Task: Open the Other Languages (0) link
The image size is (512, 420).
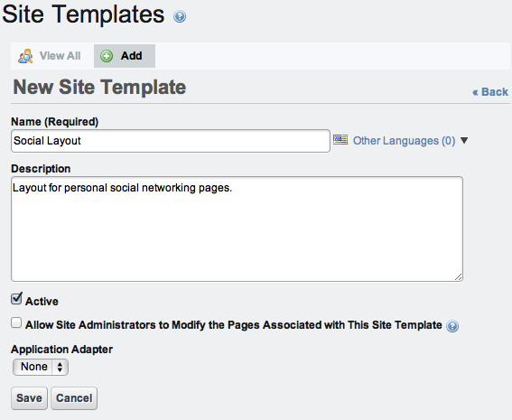Action: point(404,141)
